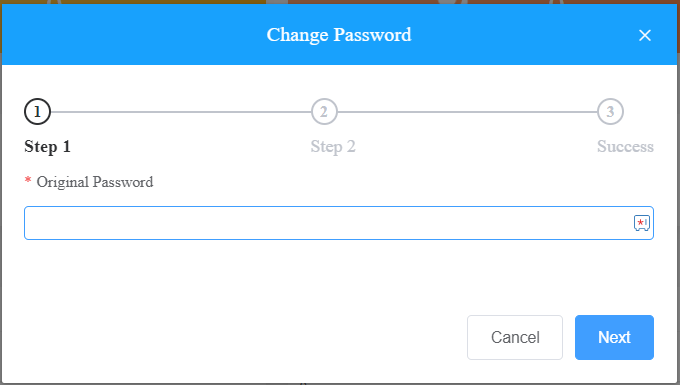Click progress line between steps 1 and 2
Viewport: 680px width, 385px height.
tap(181, 112)
